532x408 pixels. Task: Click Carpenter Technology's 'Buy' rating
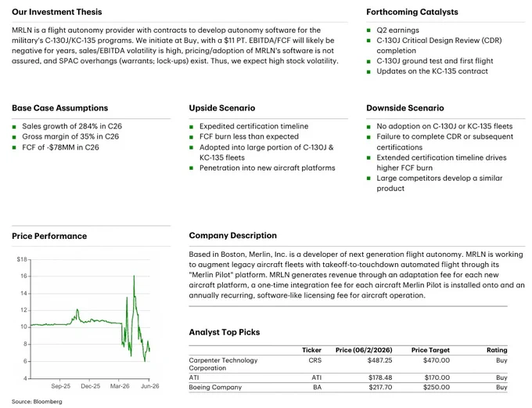point(501,360)
